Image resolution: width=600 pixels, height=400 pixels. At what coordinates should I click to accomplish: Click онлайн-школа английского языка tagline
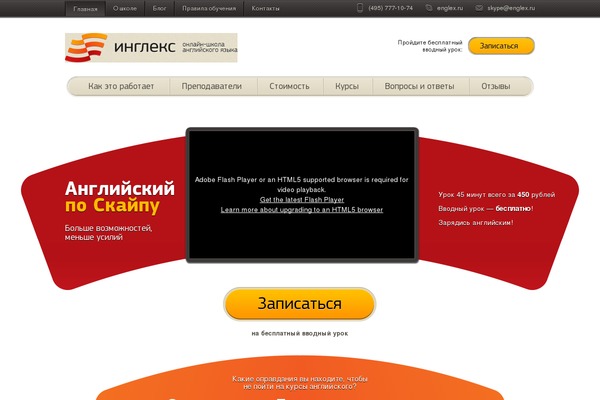click(x=210, y=47)
